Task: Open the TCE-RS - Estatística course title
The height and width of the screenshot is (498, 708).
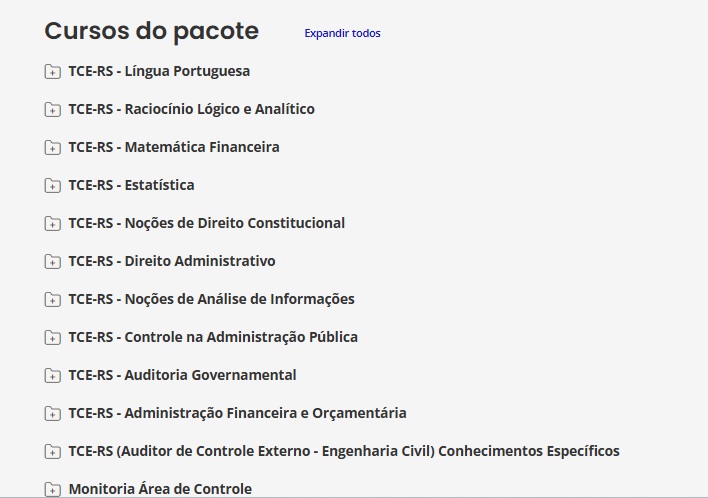Action: tap(131, 185)
